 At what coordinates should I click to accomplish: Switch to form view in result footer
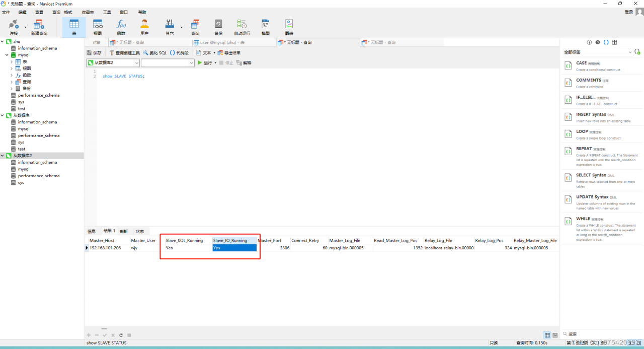click(x=555, y=335)
